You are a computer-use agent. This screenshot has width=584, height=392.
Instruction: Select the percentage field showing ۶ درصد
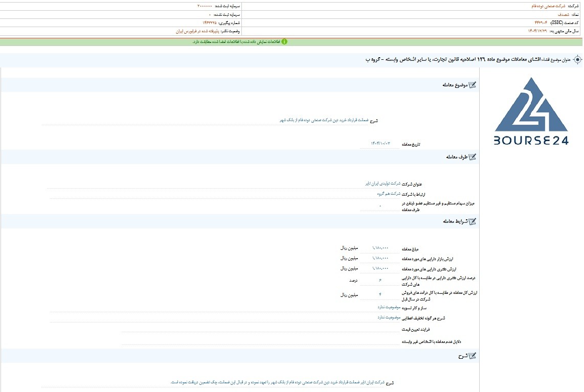380,280
